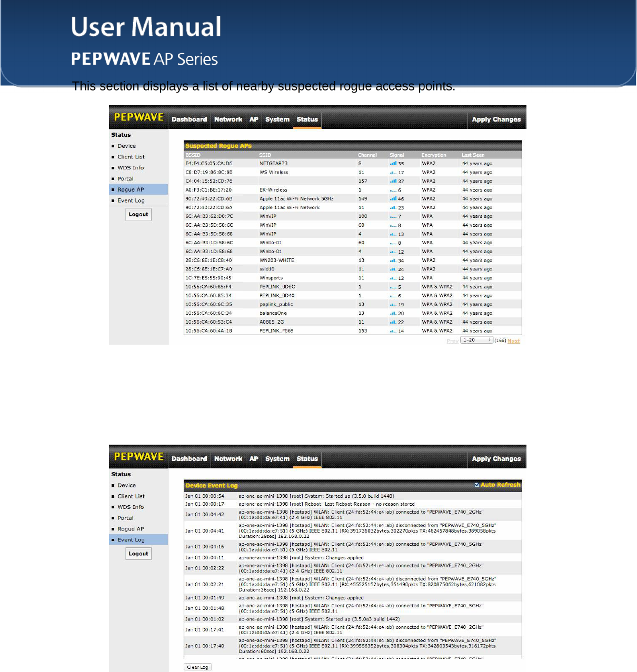Viewport: 637px width, 672px height.
Task: Click signal icon in PEPLINK_0D40 row
Action: (393, 296)
